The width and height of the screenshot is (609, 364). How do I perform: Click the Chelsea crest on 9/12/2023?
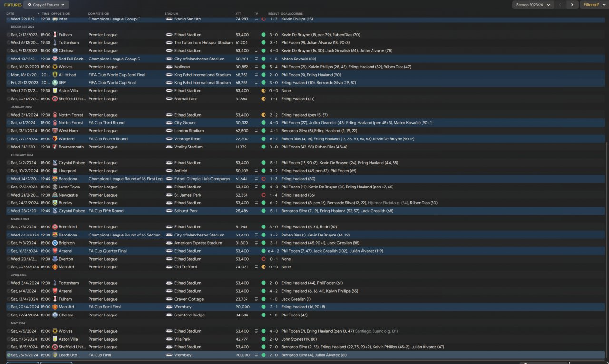click(55, 50)
